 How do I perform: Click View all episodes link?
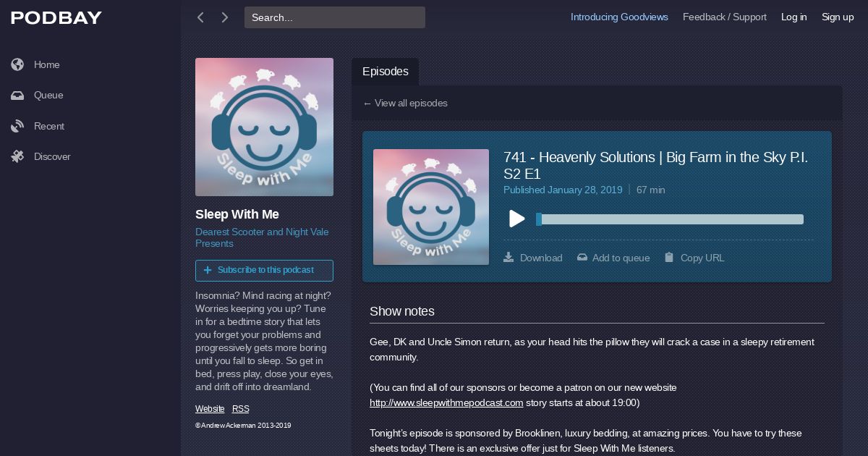tap(405, 103)
